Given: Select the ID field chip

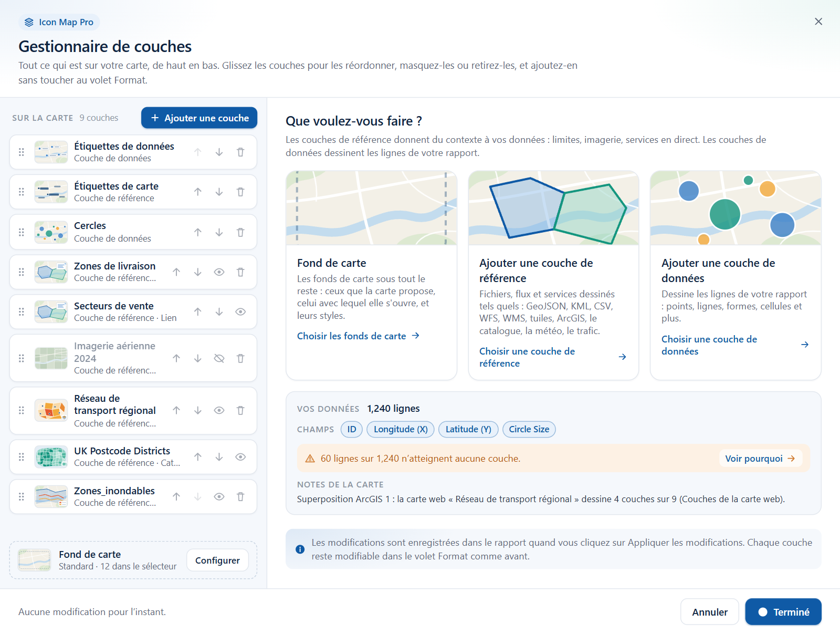Looking at the screenshot, I should [352, 430].
